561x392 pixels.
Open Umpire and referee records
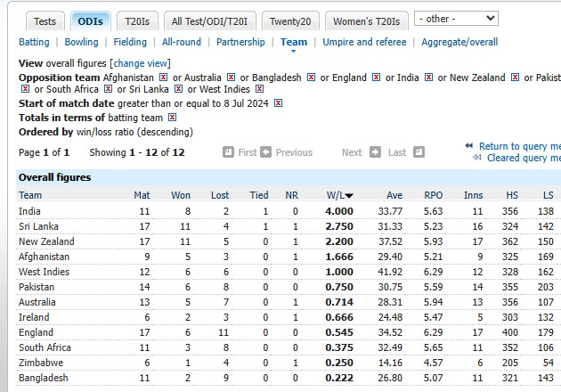pos(364,42)
